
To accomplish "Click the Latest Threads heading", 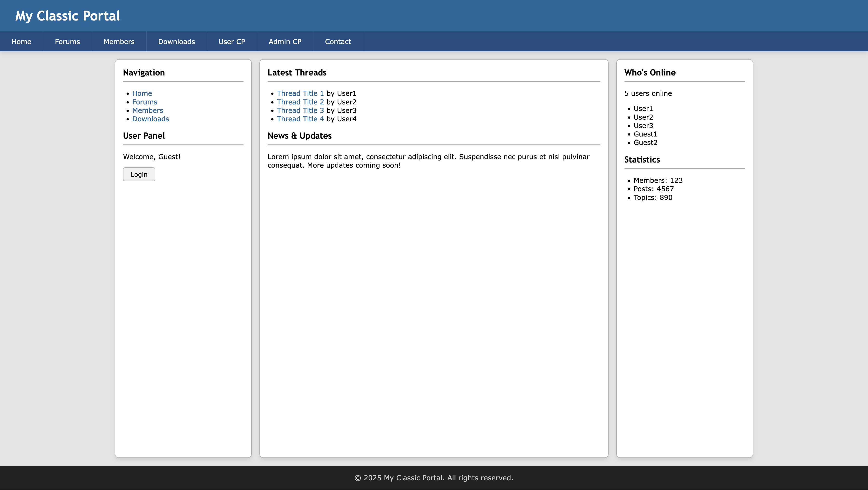I will click(297, 72).
